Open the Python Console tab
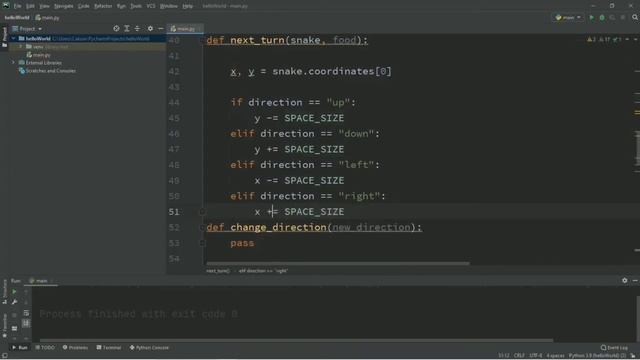This screenshot has width=640, height=360. (x=149, y=348)
